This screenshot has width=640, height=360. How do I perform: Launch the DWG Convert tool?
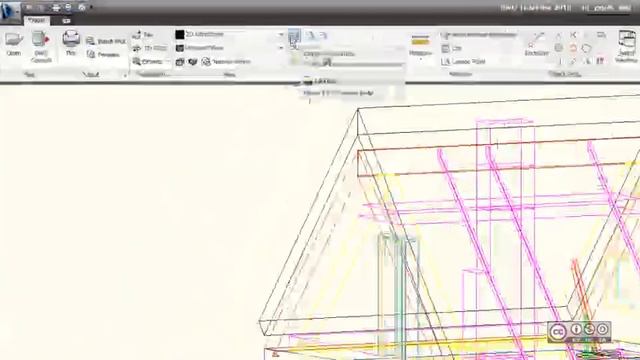click(x=41, y=47)
